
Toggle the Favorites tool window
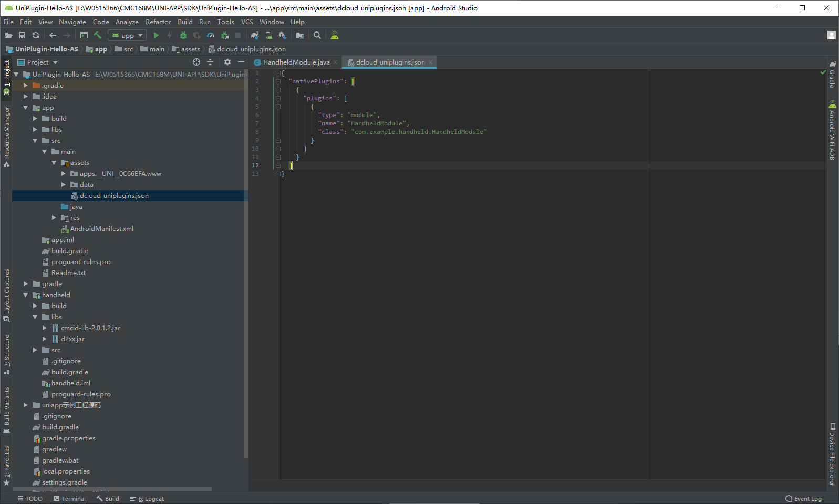(x=6, y=466)
